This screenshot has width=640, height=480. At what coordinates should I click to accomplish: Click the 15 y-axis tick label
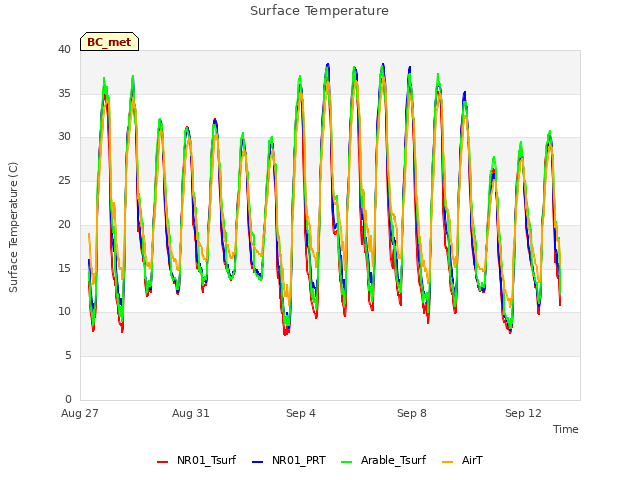point(64,268)
